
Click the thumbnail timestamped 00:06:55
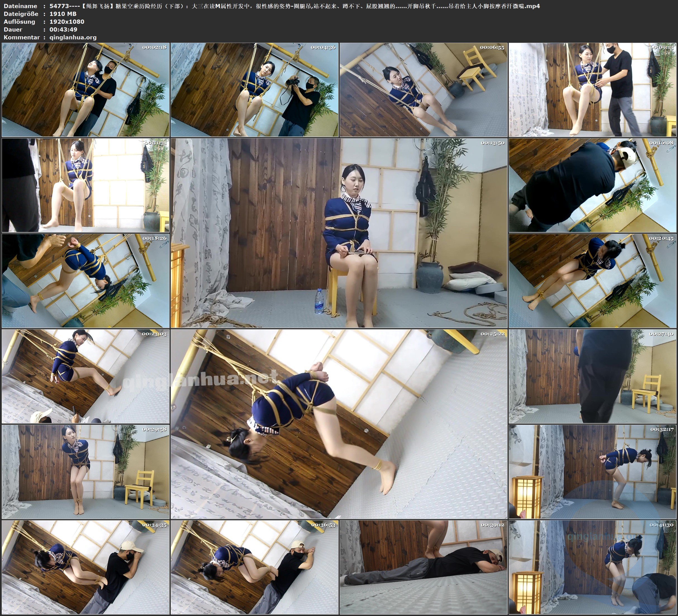click(424, 90)
